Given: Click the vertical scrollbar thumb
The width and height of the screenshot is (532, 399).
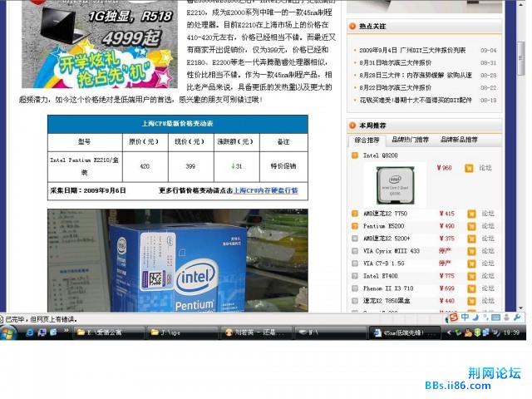Looking at the screenshot, I should point(521,58).
